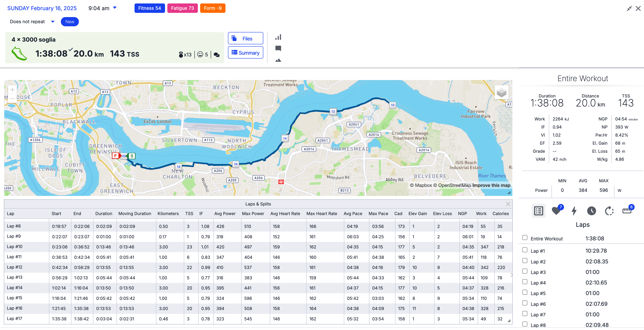Screen dimensions: 644x330
Task: Select the heart rate zones icon
Action: (x=556, y=211)
